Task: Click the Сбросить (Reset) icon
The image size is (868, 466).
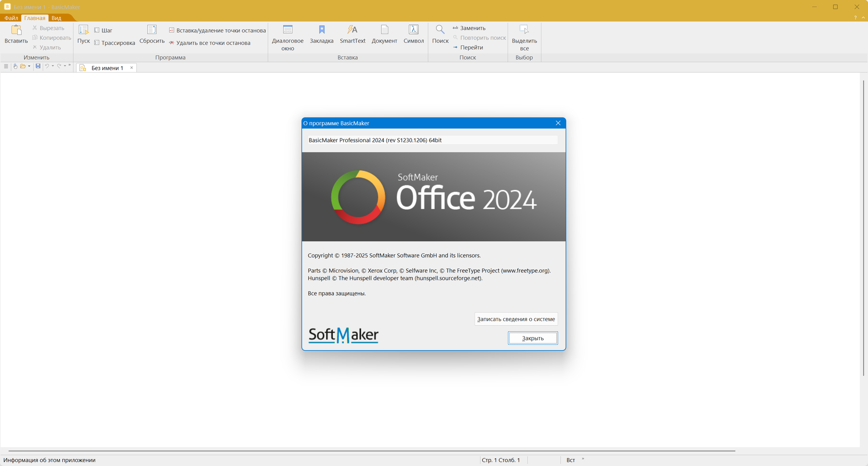Action: 152,30
